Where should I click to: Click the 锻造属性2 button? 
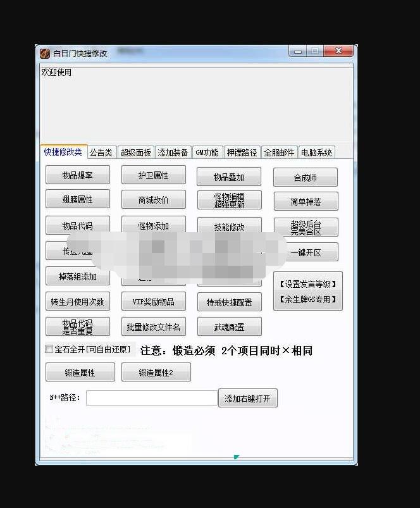(156, 373)
